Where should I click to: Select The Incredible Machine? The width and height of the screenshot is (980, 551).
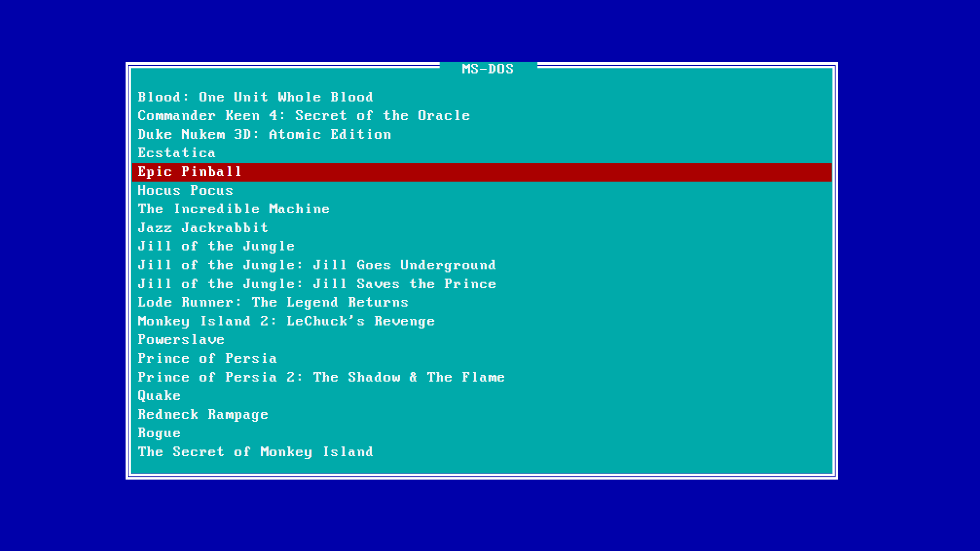click(234, 209)
